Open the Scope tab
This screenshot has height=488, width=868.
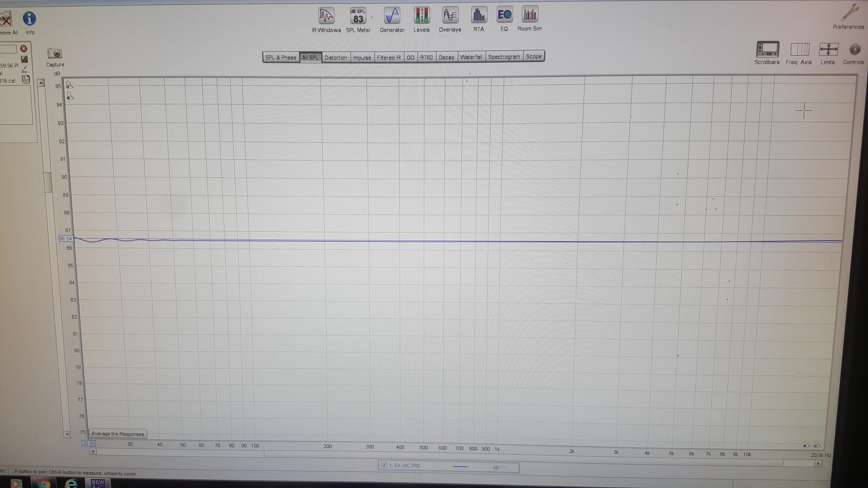[x=534, y=56]
